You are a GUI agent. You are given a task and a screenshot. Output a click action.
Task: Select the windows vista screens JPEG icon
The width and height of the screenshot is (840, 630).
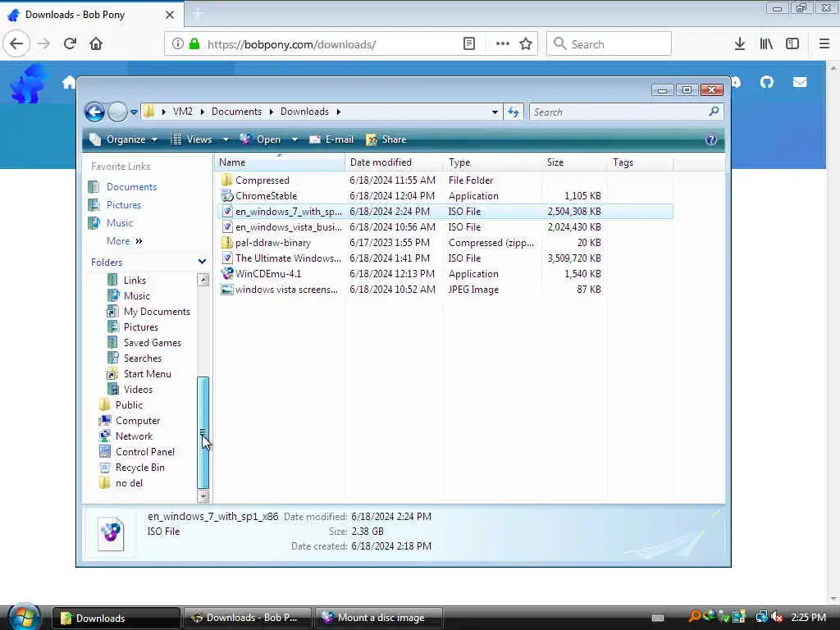(227, 290)
